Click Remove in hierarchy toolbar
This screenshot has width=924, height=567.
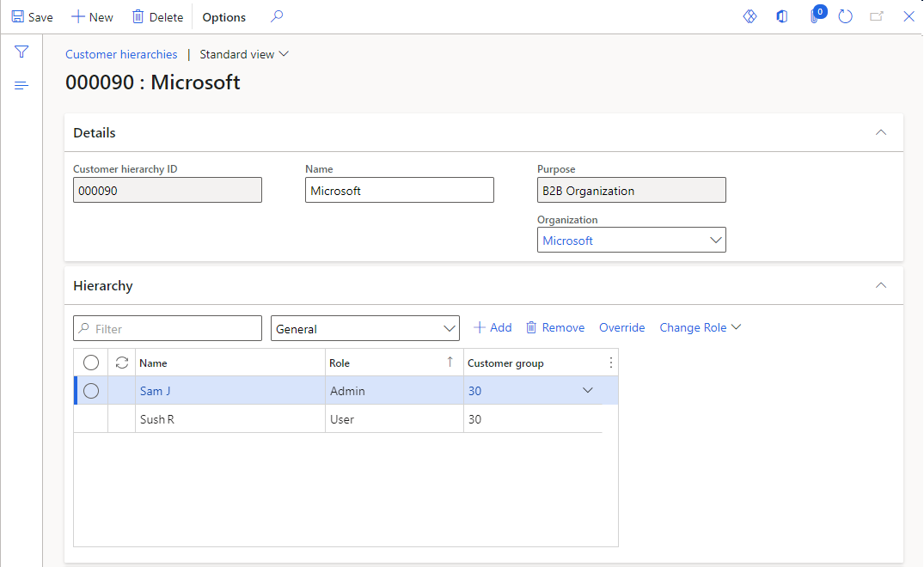pos(555,327)
